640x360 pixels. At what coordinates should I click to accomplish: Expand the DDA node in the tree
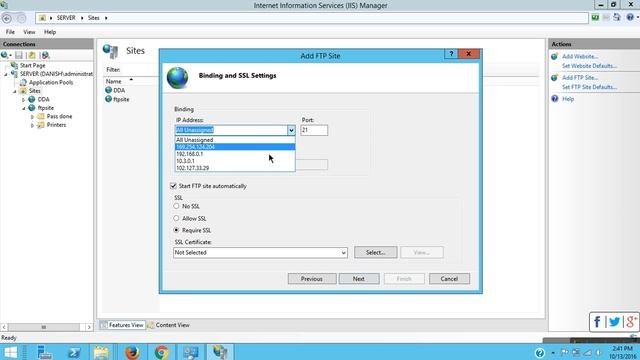(24, 100)
